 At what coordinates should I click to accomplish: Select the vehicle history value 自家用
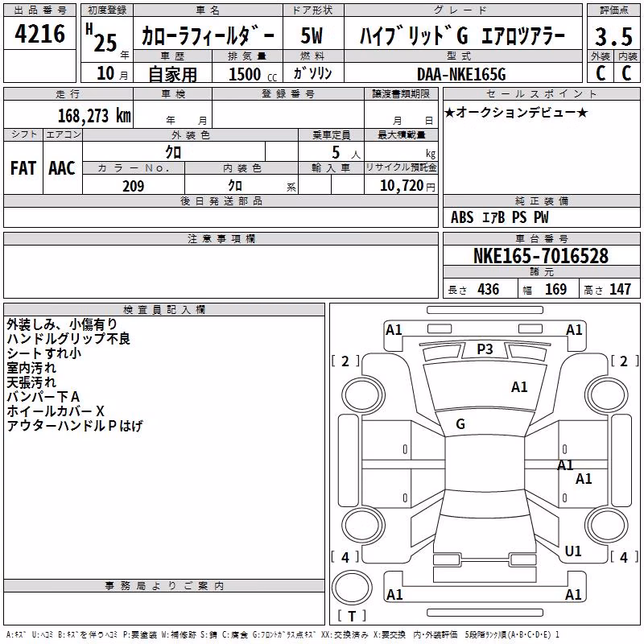[172, 74]
